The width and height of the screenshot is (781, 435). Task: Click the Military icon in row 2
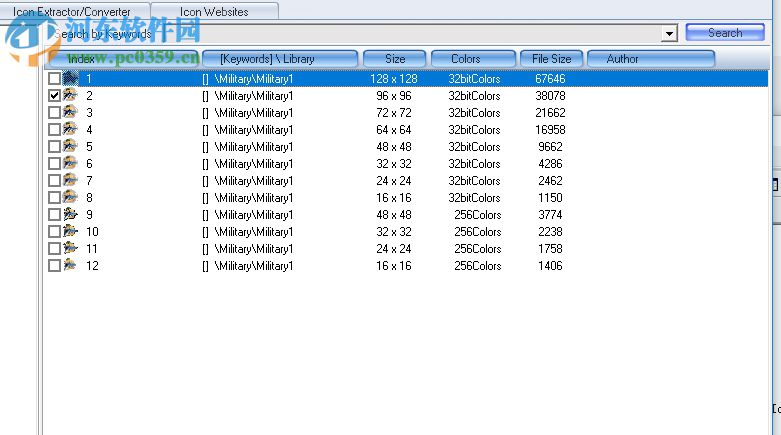(70, 95)
